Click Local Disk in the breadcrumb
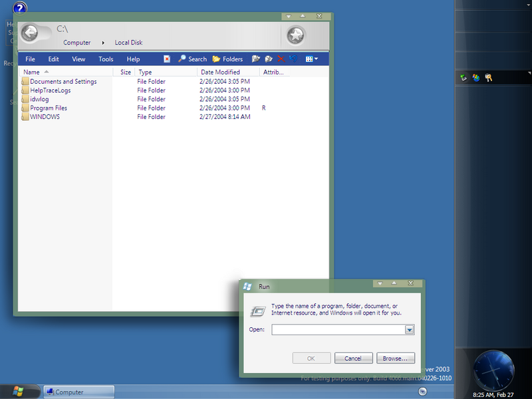Image resolution: width=532 pixels, height=399 pixels. pos(128,43)
